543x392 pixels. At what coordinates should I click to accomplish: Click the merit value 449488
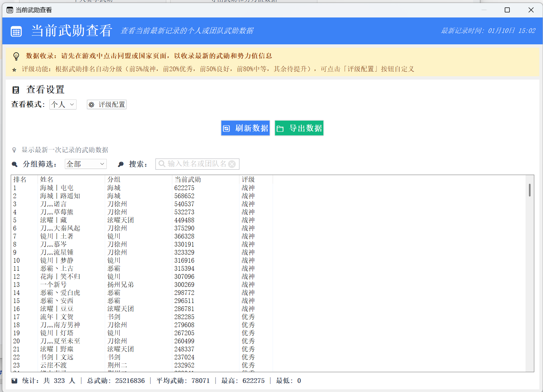184,220
